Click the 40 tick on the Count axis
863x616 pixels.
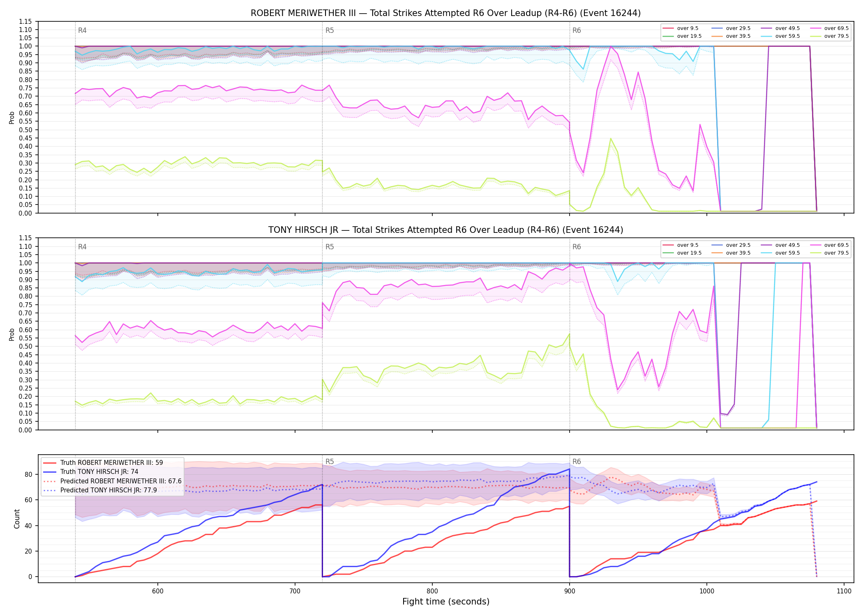point(29,526)
